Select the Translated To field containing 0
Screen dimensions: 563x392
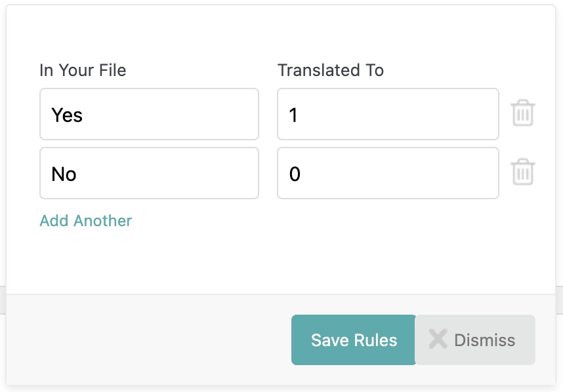coord(388,173)
